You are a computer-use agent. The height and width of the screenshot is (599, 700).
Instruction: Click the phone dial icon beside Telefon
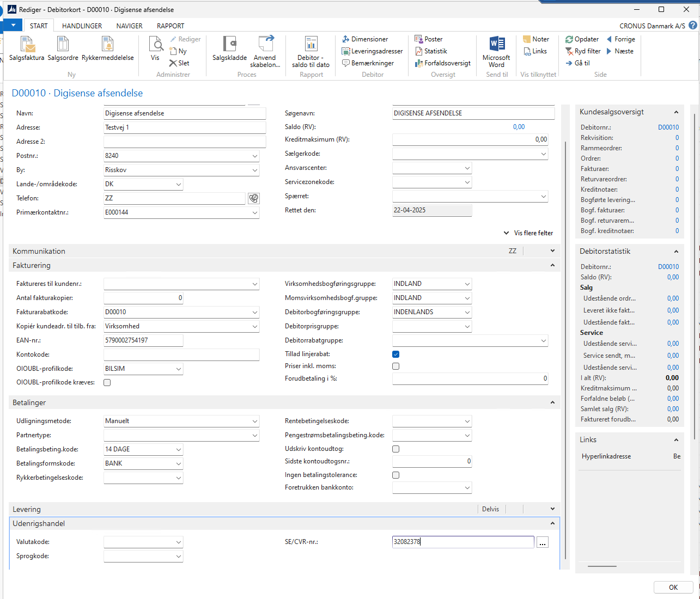253,198
